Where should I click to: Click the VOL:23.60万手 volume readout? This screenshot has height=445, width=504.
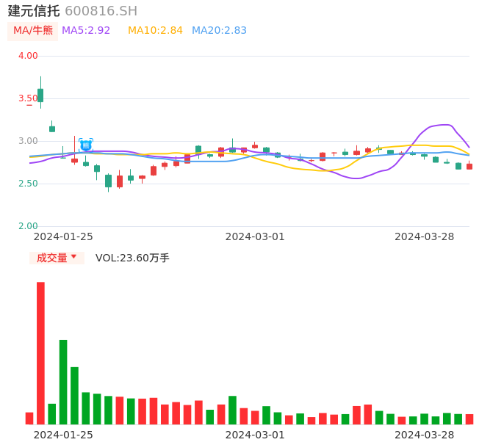(x=132, y=258)
